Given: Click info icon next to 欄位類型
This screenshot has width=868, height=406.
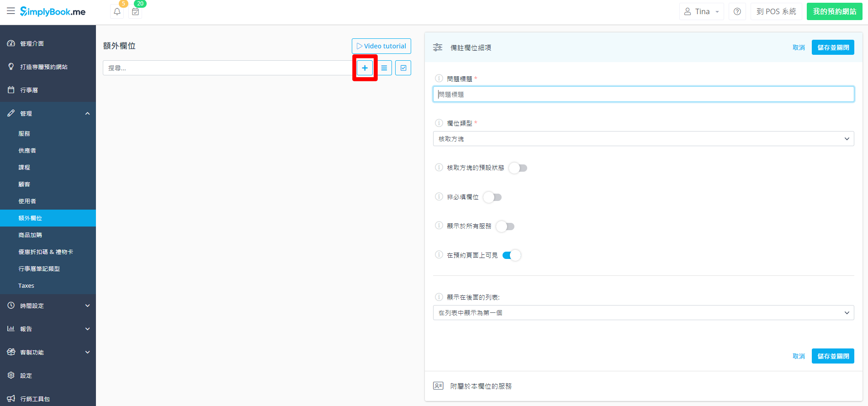Looking at the screenshot, I should pos(439,123).
